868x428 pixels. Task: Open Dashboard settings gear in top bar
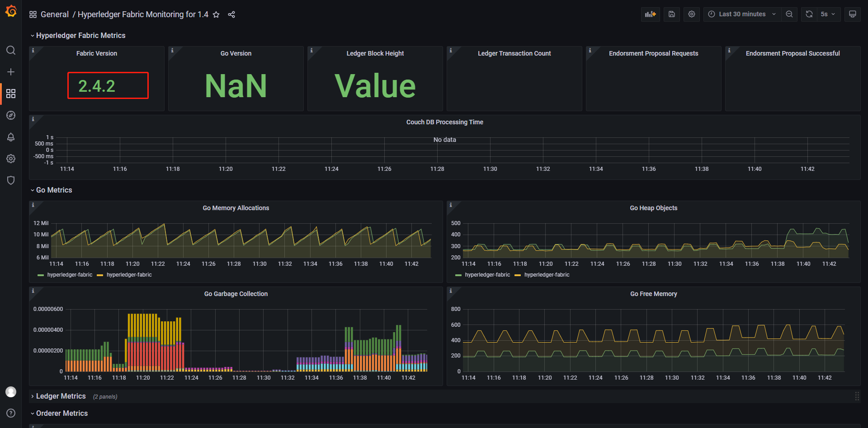[x=692, y=14]
